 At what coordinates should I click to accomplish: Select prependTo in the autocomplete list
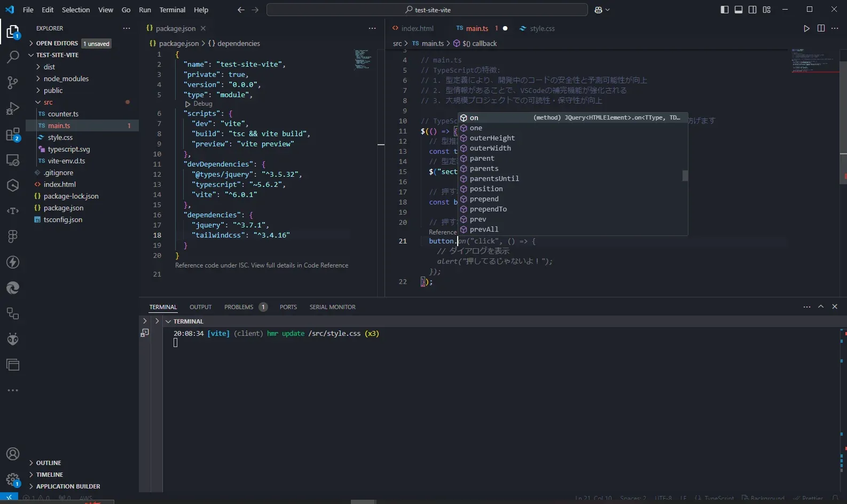pos(572,209)
